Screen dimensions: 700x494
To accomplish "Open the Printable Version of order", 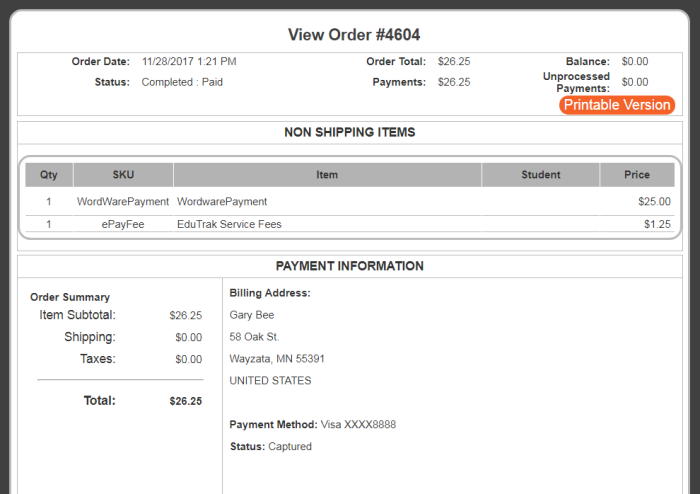I will (617, 105).
